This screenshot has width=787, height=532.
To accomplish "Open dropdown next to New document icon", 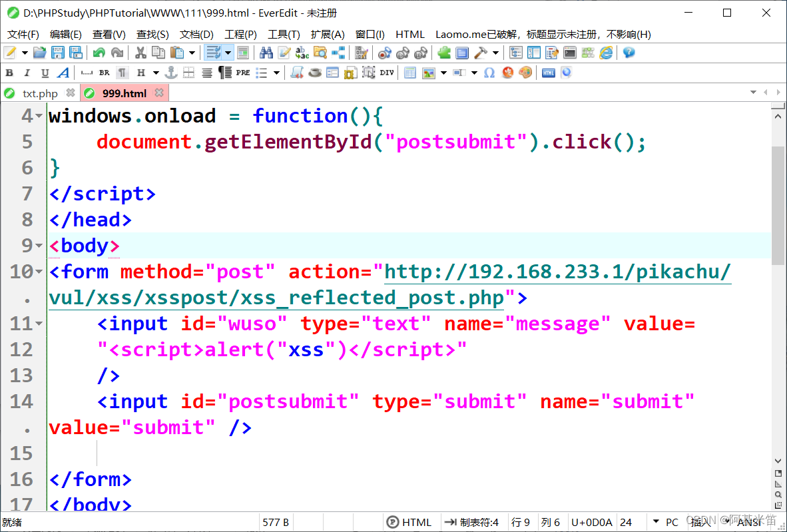I will 24,53.
